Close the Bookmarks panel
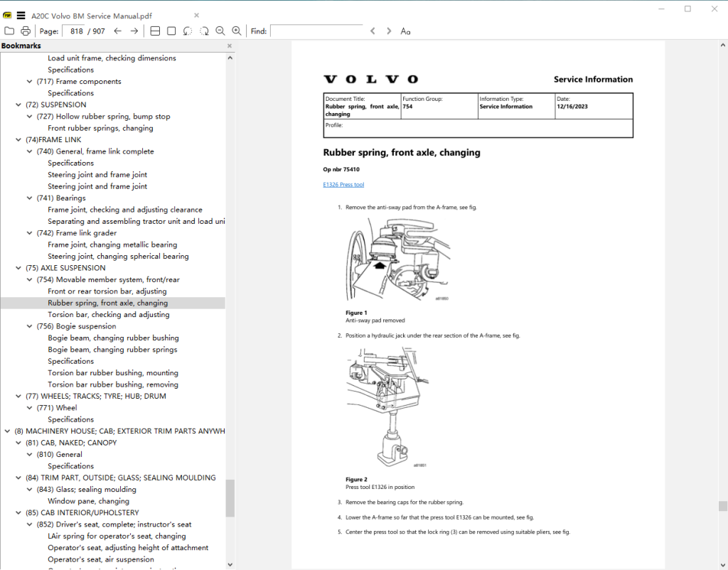The width and height of the screenshot is (728, 570). coord(230,46)
